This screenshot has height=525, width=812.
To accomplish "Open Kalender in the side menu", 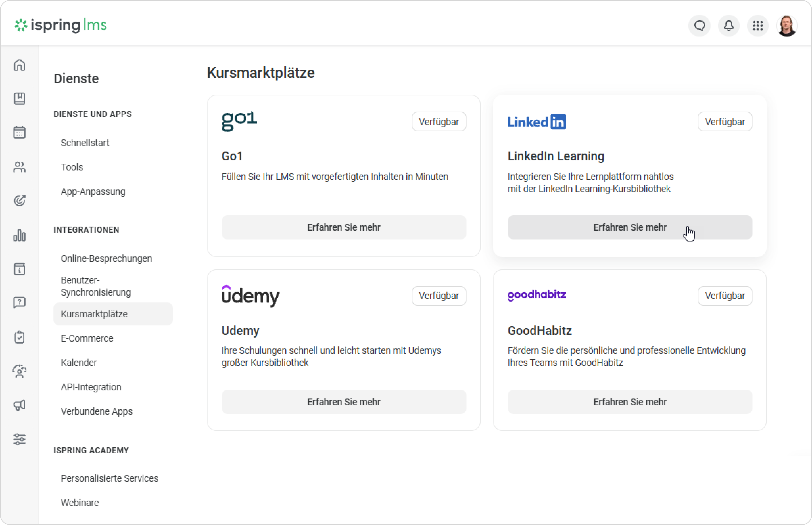I will tap(79, 363).
